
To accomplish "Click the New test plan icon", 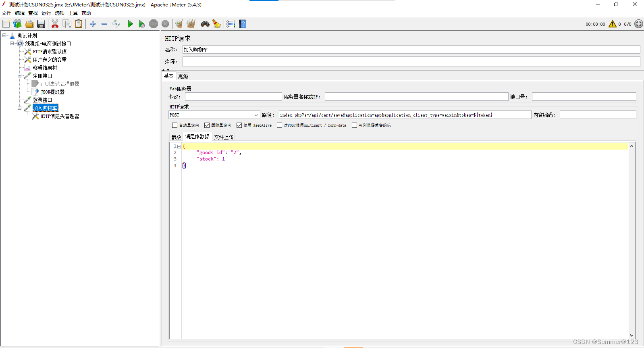I will 6,24.
